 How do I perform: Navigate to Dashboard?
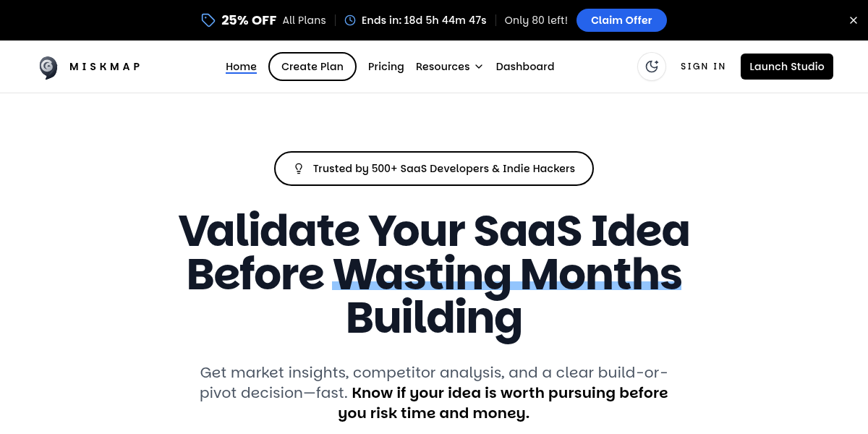524,67
